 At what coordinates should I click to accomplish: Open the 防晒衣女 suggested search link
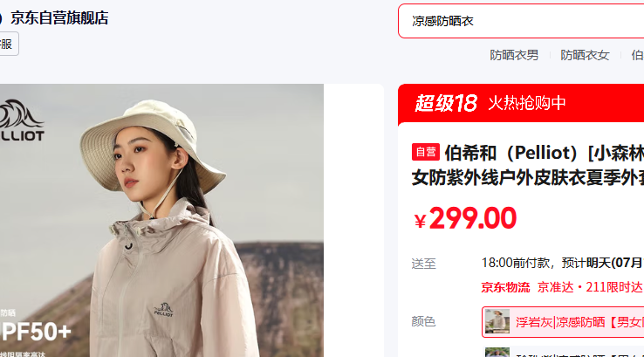(585, 55)
